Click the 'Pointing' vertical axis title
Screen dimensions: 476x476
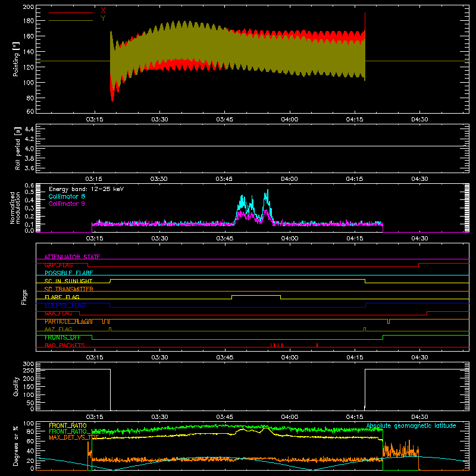click(x=16, y=59)
